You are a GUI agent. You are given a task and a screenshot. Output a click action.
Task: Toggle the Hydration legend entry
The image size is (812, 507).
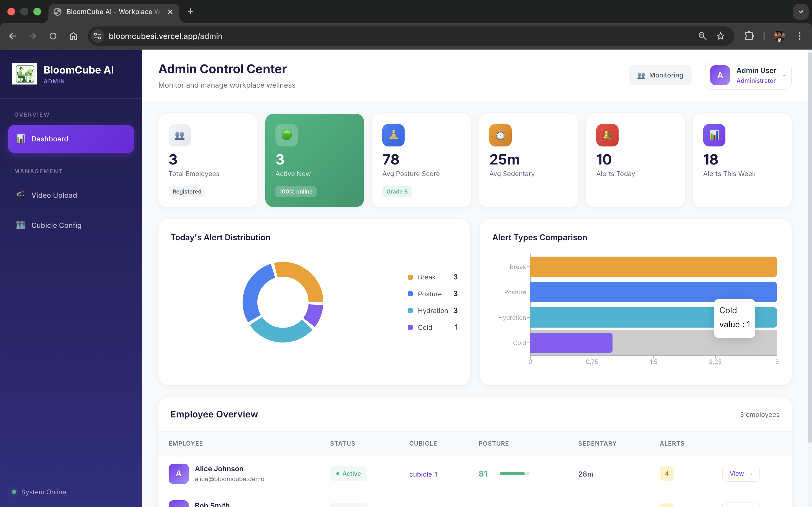point(432,310)
